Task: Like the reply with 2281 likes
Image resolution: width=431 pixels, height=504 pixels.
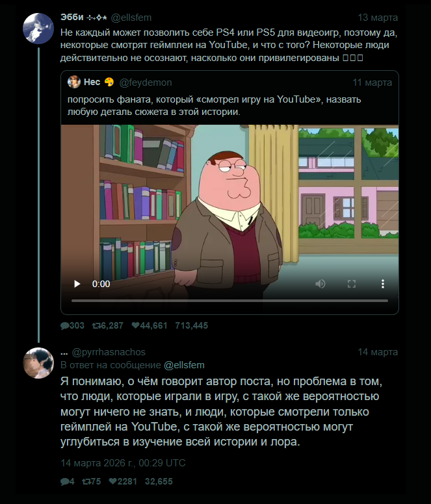Action: pos(113,481)
